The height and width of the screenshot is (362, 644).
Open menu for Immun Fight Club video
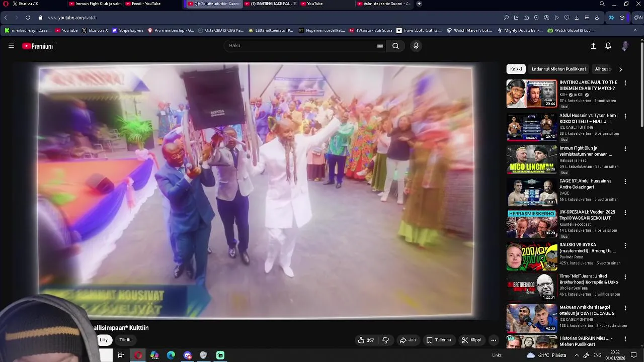click(x=625, y=149)
